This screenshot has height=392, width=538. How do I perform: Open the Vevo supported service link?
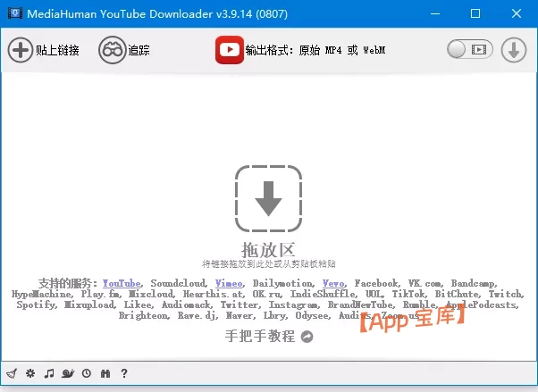click(333, 283)
